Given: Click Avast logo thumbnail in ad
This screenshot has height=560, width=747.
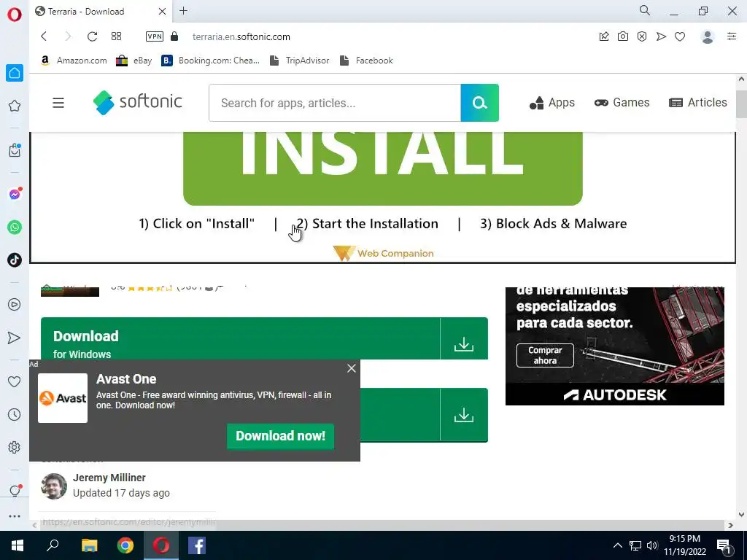Looking at the screenshot, I should coord(63,398).
